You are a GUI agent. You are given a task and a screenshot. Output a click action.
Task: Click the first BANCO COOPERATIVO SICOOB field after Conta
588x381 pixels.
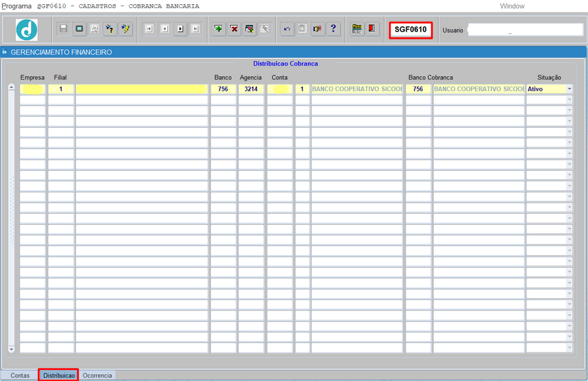click(x=357, y=89)
